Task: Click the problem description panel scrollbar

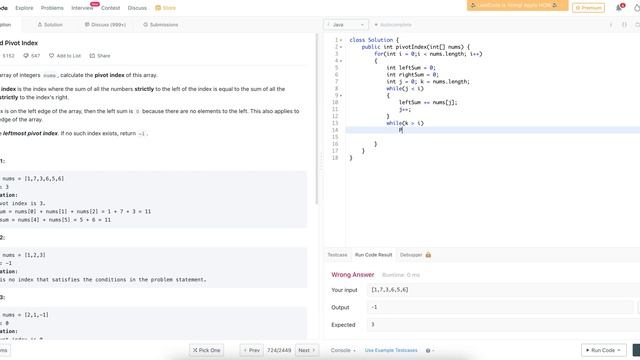Action: (317, 119)
